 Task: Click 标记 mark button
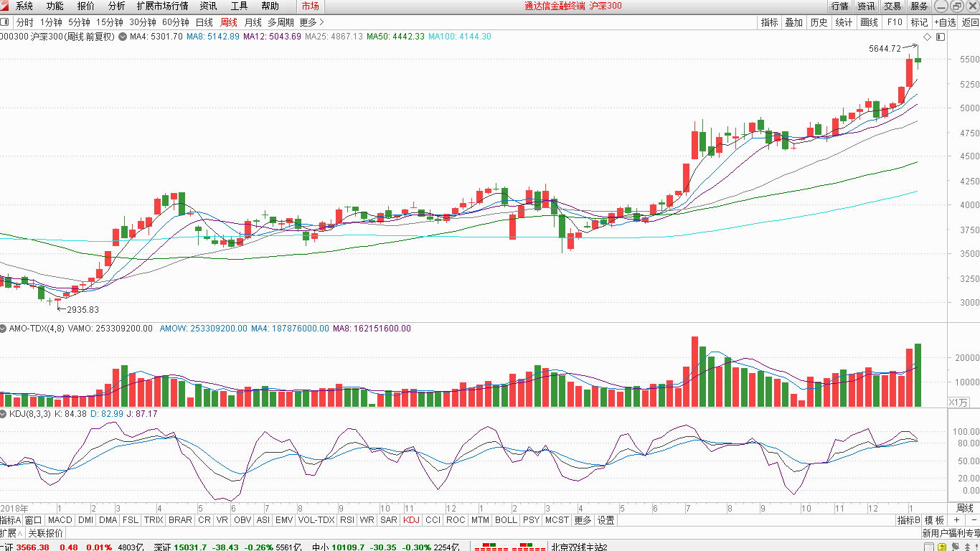click(x=919, y=22)
